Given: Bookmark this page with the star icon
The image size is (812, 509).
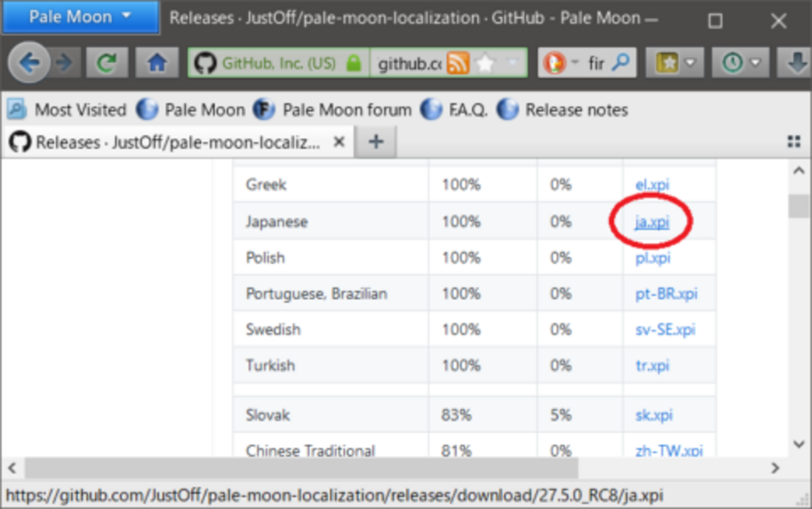Looking at the screenshot, I should pyautogui.click(x=485, y=63).
